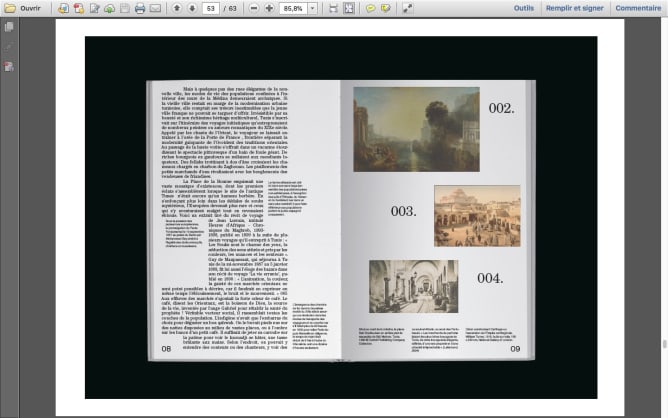Click the fit width scrolling mode icon

coord(334,8)
